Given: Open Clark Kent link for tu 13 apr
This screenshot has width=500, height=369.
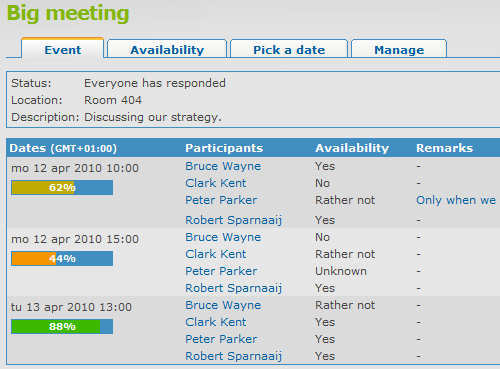Looking at the screenshot, I should click(215, 322).
